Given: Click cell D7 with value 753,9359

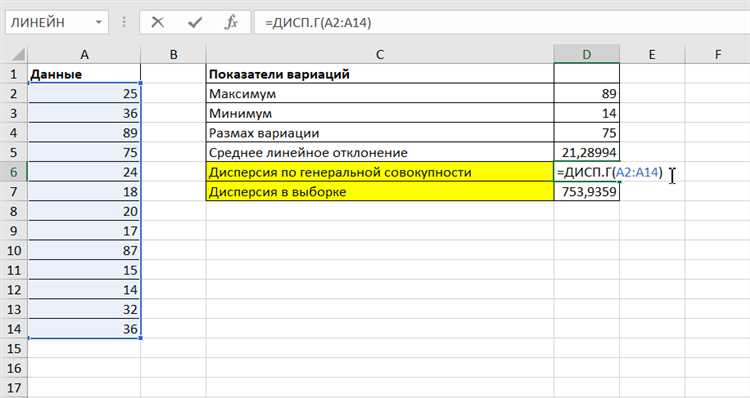Looking at the screenshot, I should coord(586,192).
